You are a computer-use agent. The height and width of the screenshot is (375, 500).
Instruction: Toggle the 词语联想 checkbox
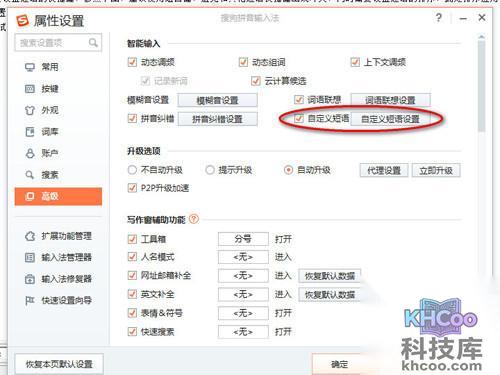point(299,100)
